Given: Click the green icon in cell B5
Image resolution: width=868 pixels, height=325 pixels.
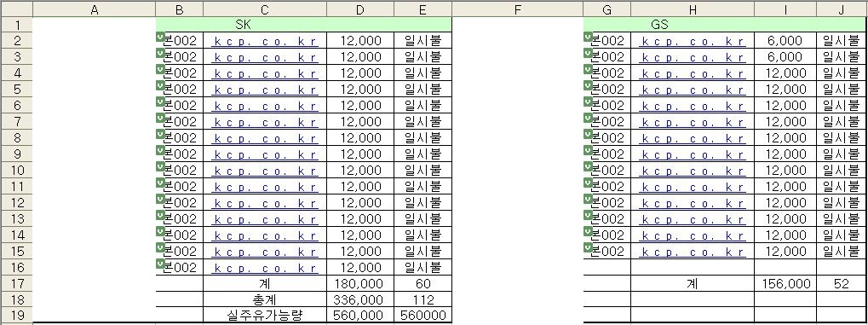Looking at the screenshot, I should tap(160, 85).
